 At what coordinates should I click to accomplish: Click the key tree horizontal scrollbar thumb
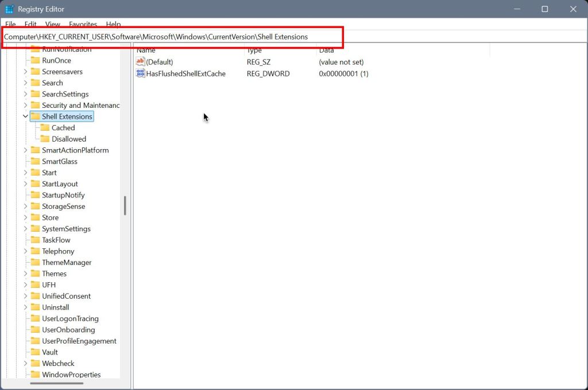[x=57, y=383]
